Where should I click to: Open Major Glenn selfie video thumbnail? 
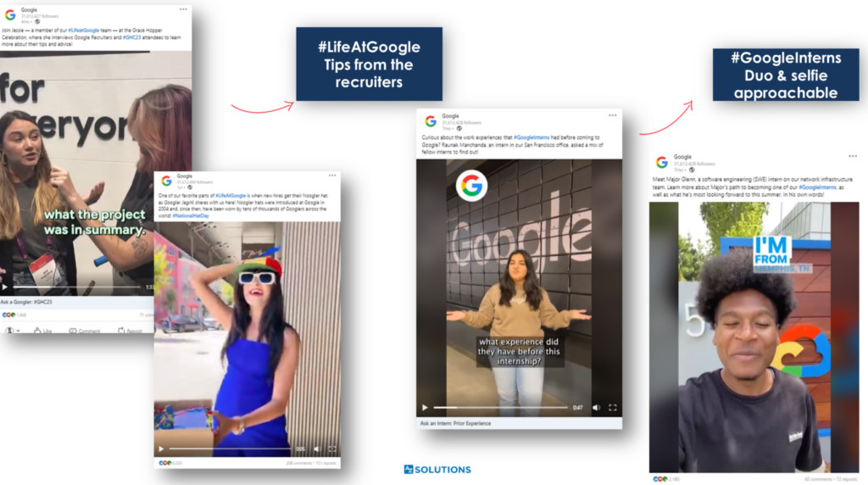pyautogui.click(x=754, y=337)
